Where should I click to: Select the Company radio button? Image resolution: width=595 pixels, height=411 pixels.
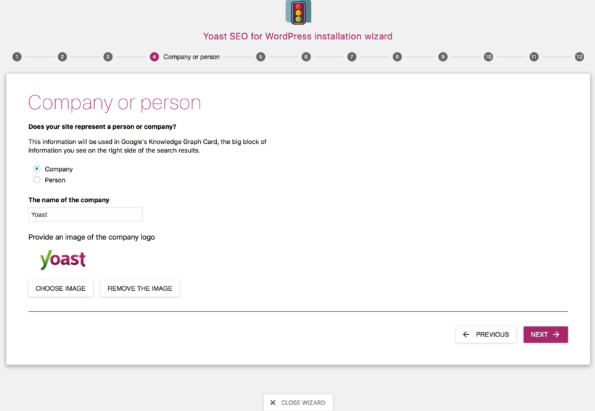point(36,168)
